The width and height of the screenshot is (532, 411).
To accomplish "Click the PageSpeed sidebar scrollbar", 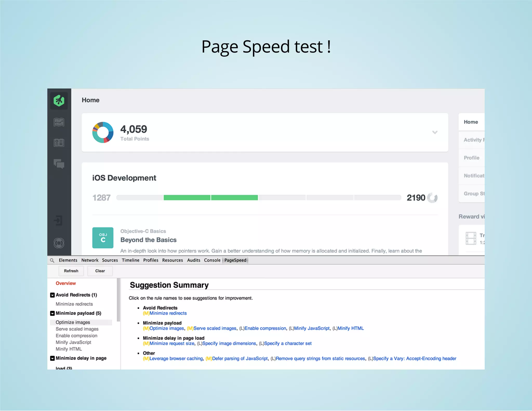I will pyautogui.click(x=119, y=300).
